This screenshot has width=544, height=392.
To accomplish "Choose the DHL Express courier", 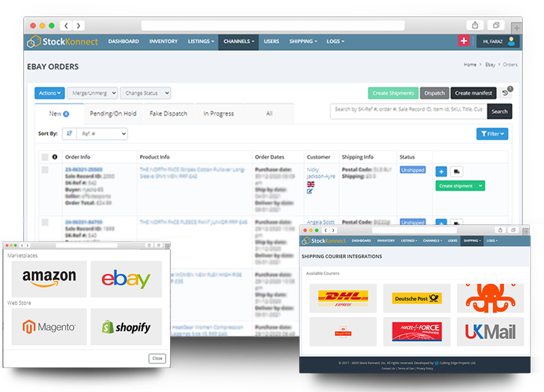I will point(343,298).
